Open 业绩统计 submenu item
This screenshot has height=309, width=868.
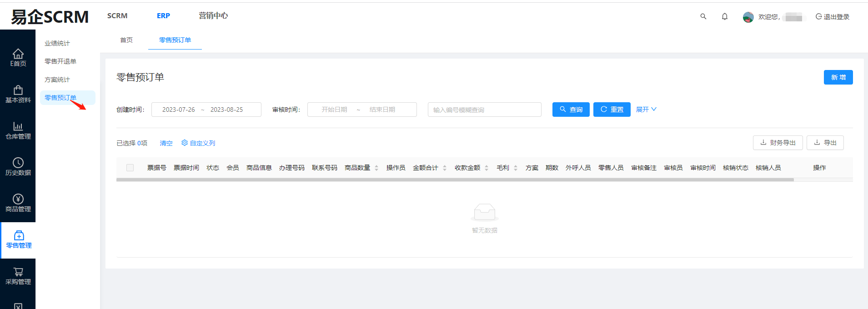tap(57, 43)
